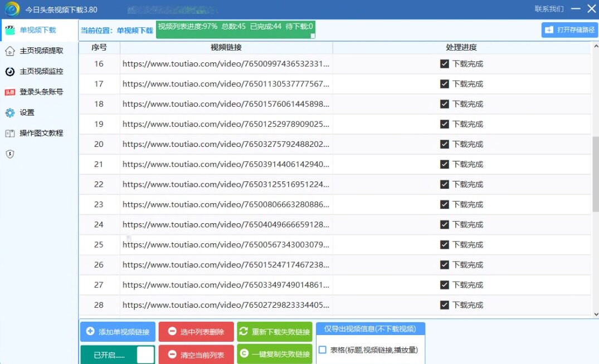The width and height of the screenshot is (599, 364).
Task: Click the plus icon on 添加单视频链接
Action: (x=90, y=331)
